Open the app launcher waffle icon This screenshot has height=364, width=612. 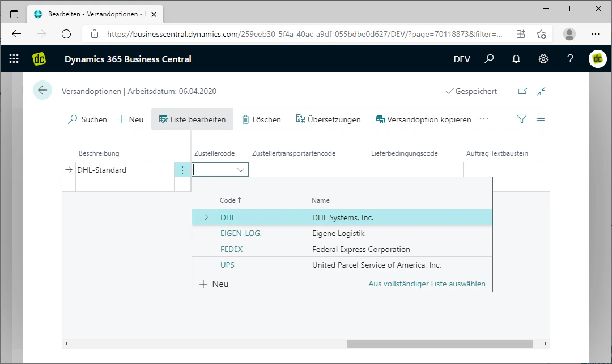point(14,59)
